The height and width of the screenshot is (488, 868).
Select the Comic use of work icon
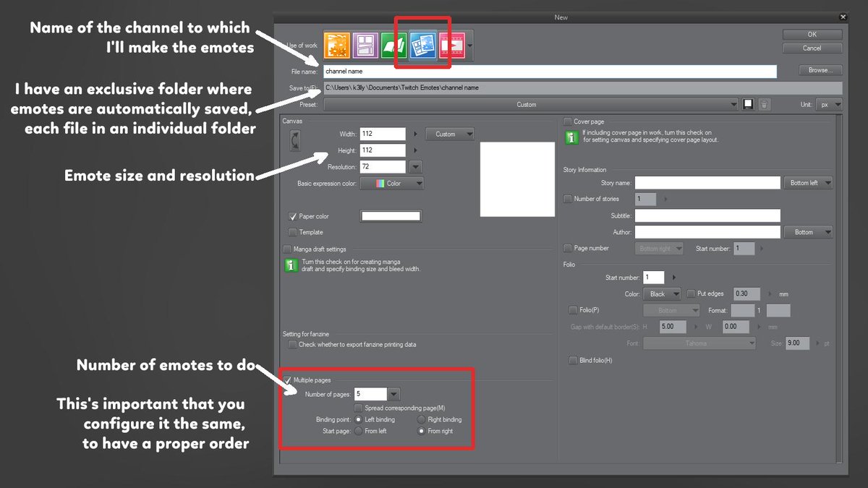pos(394,46)
